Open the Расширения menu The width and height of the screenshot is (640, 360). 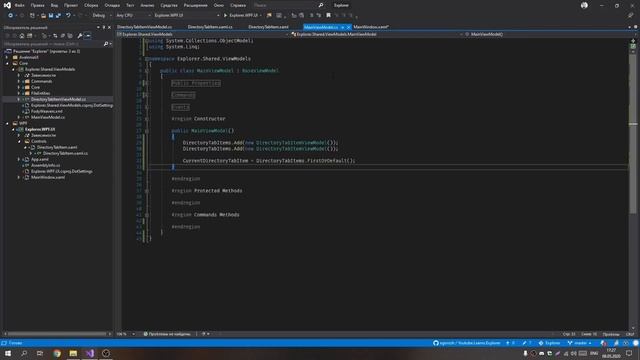[x=196, y=5]
